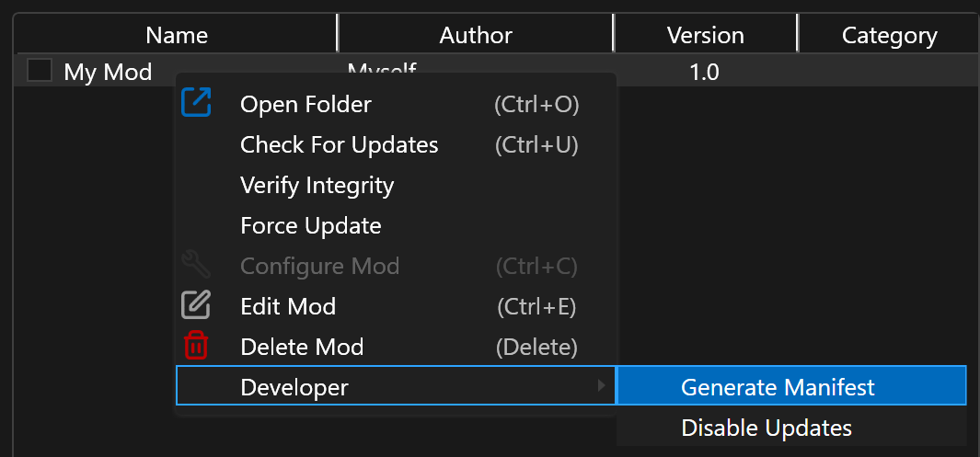The height and width of the screenshot is (457, 980).
Task: Click the red Delete Mod trash icon
Action: pos(196,346)
